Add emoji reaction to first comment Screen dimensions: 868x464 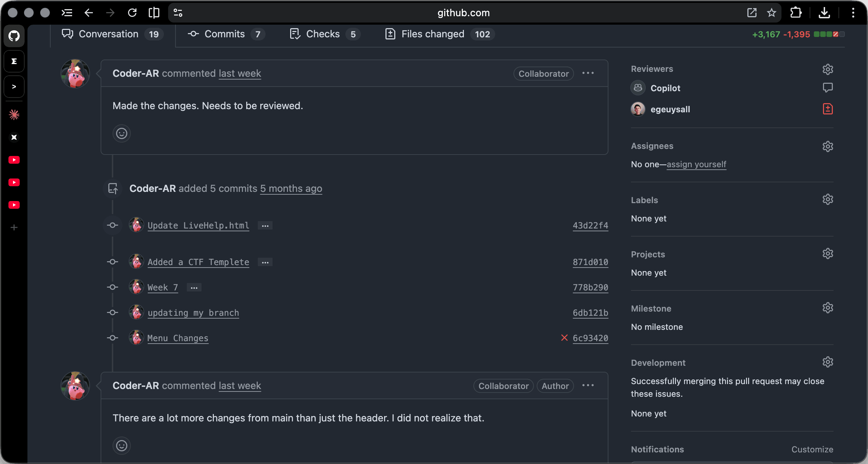[122, 133]
